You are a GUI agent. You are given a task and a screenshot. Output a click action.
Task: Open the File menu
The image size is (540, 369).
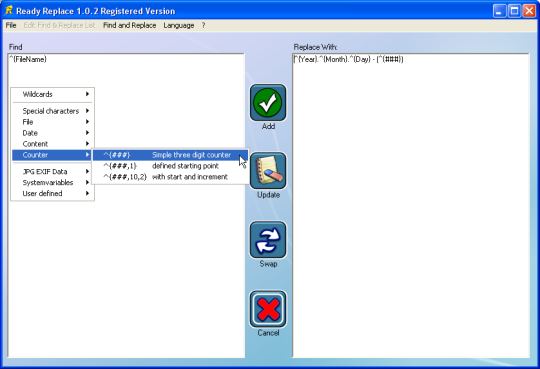(x=11, y=25)
